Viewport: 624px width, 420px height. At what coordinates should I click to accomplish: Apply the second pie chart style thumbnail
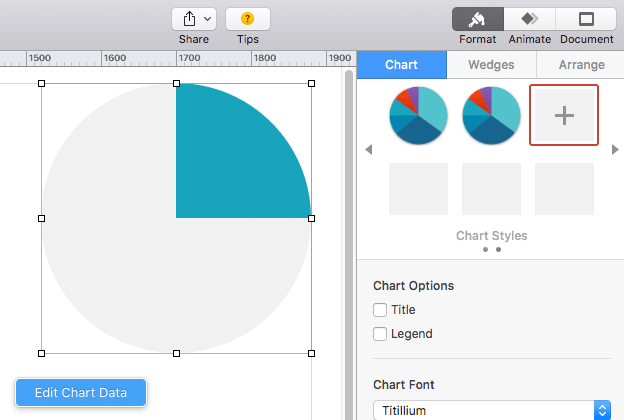pyautogui.click(x=491, y=115)
